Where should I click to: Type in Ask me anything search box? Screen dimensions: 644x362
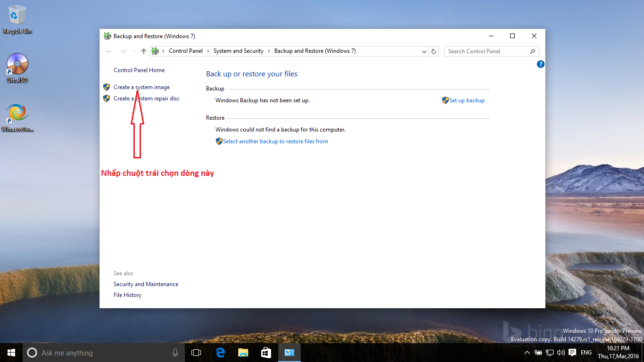click(x=104, y=353)
